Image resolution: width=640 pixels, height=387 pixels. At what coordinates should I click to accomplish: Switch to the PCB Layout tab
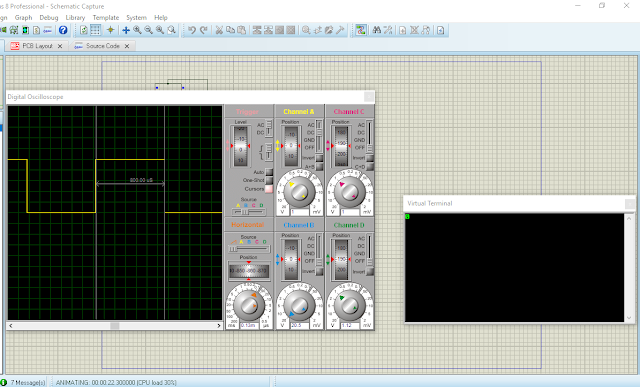coord(37,46)
